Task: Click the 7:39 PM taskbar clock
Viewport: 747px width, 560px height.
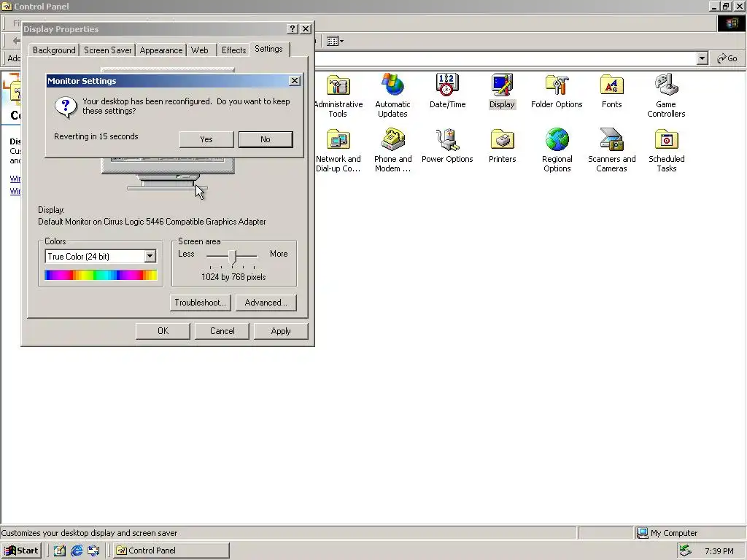Action: click(x=719, y=551)
